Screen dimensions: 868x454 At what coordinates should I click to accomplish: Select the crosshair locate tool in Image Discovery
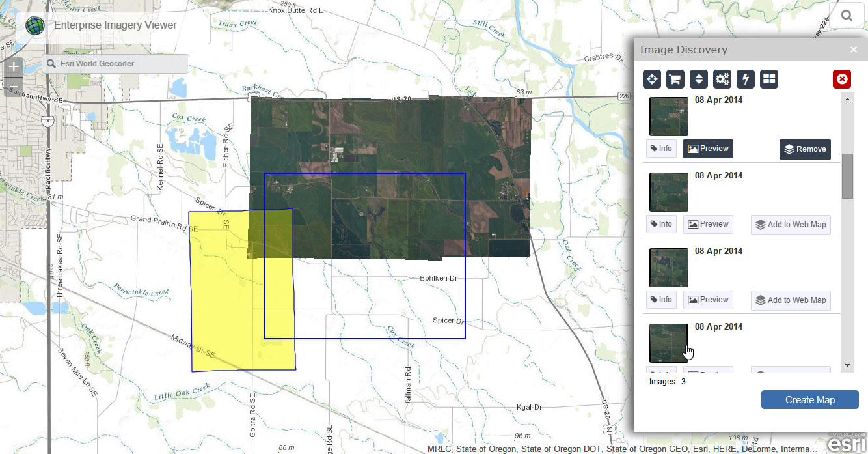coord(652,79)
